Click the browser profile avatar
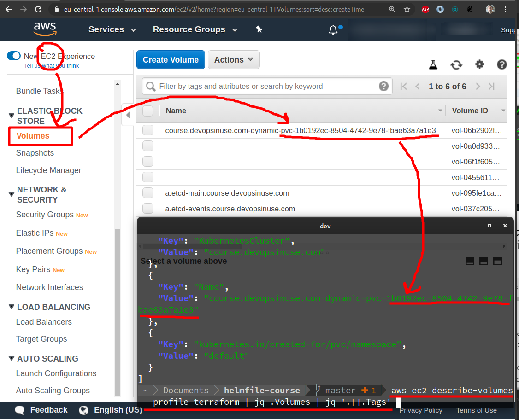519x420 pixels. pyautogui.click(x=490, y=9)
